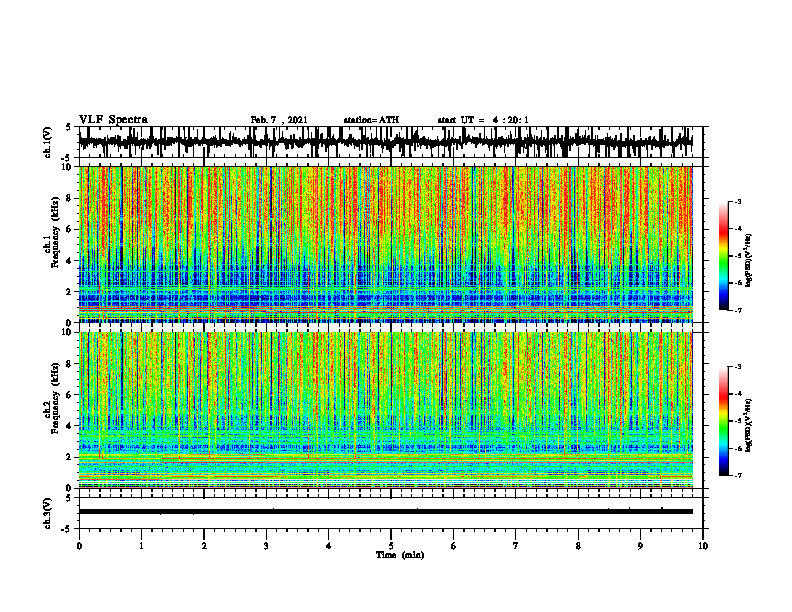Click the "-7" tick on ch.2 color bar
Image resolution: width=792 pixels, height=612 pixels.
coord(738,475)
